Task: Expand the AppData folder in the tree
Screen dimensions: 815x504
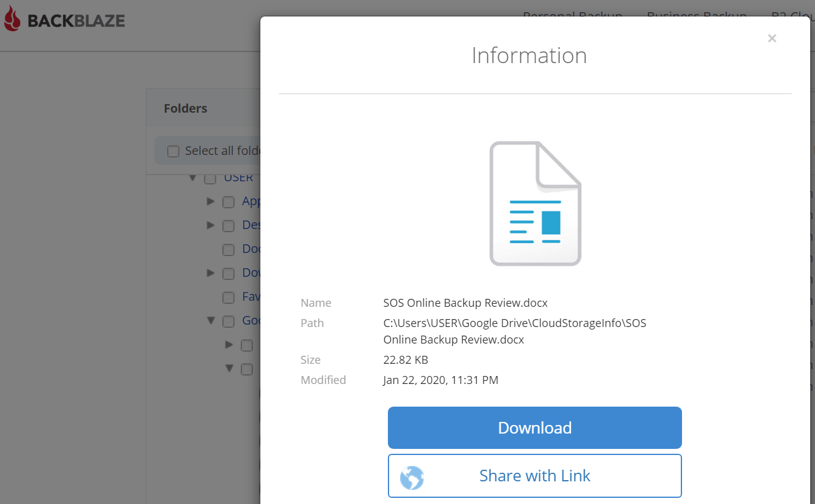Action: [210, 201]
